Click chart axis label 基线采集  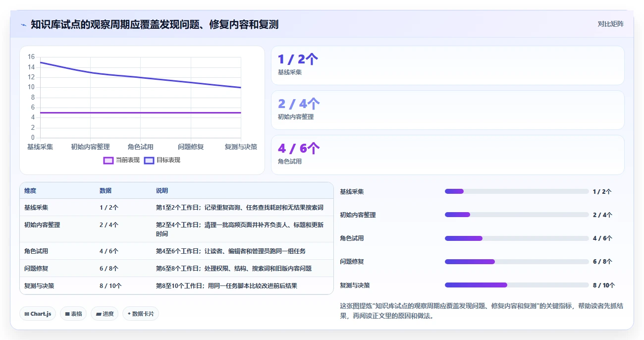click(40, 147)
